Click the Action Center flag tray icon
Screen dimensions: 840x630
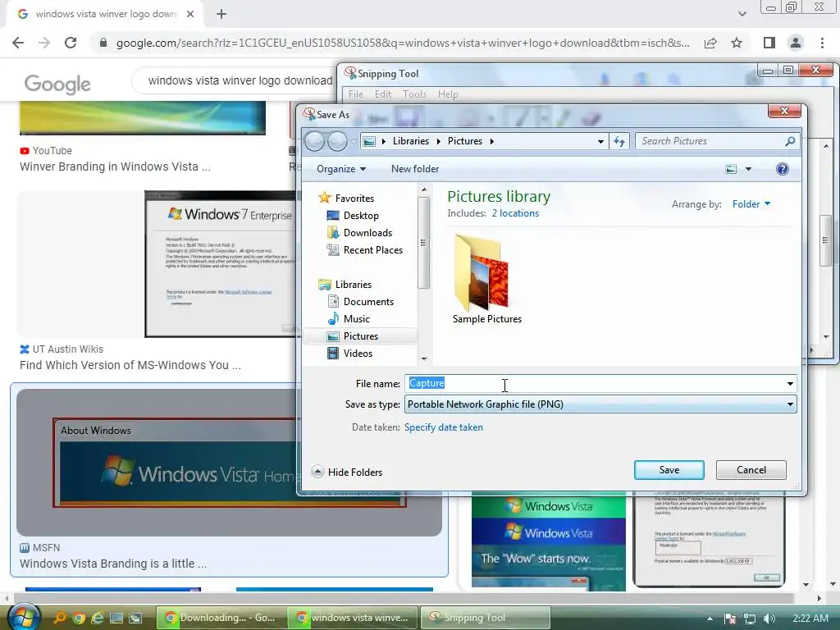729,619
